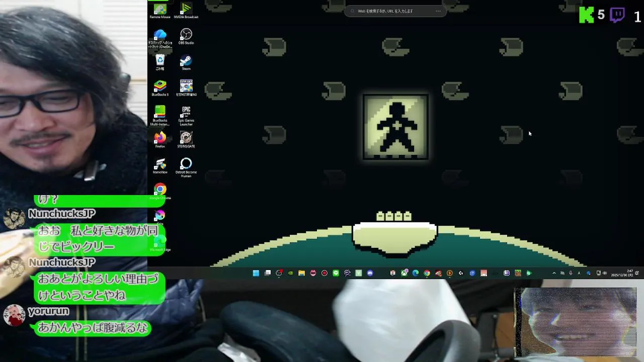Open the NVIDIA app in the taskbar
644x362 pixels.
click(x=290, y=273)
